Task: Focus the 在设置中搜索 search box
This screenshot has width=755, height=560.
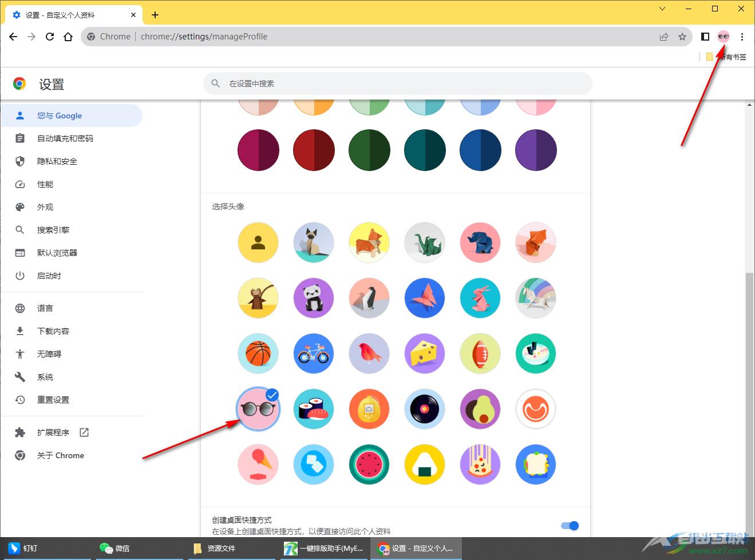Action: (x=398, y=84)
